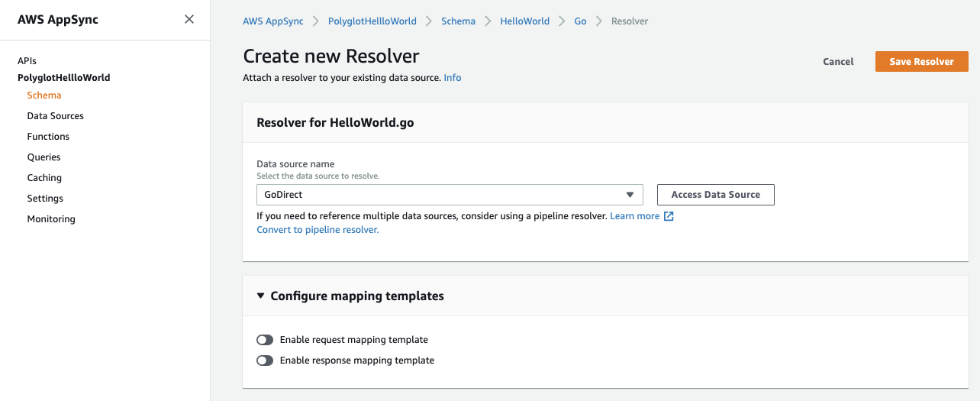Navigate to PolyglotHellloWorld breadcrumb
Viewport: 980px width, 401px height.
point(372,21)
